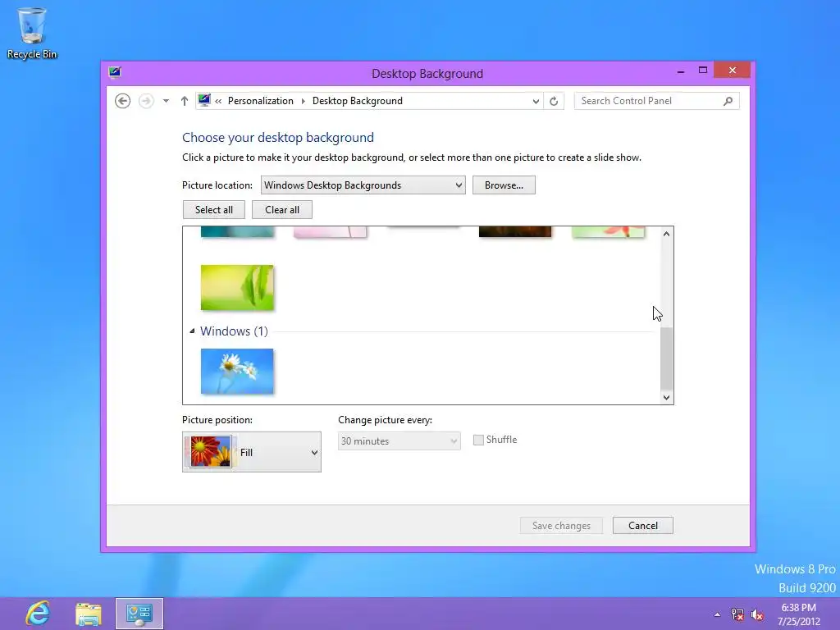Click the wallpaper list scroll down arrow
This screenshot has width=840, height=630.
tap(666, 398)
